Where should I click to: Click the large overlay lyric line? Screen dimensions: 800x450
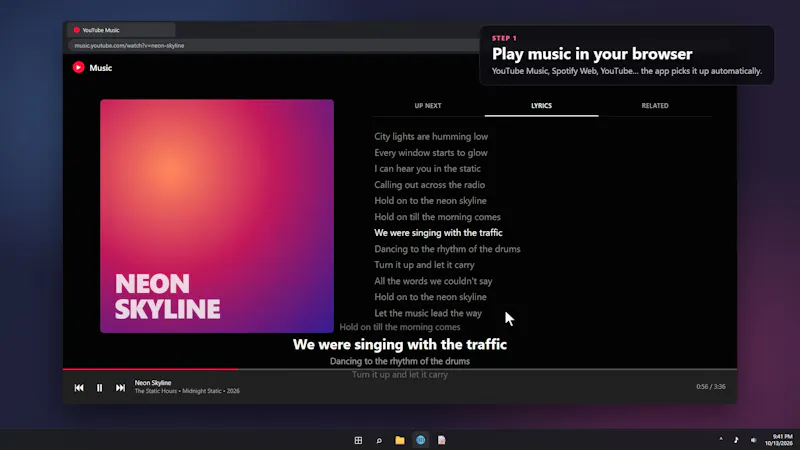pos(400,344)
